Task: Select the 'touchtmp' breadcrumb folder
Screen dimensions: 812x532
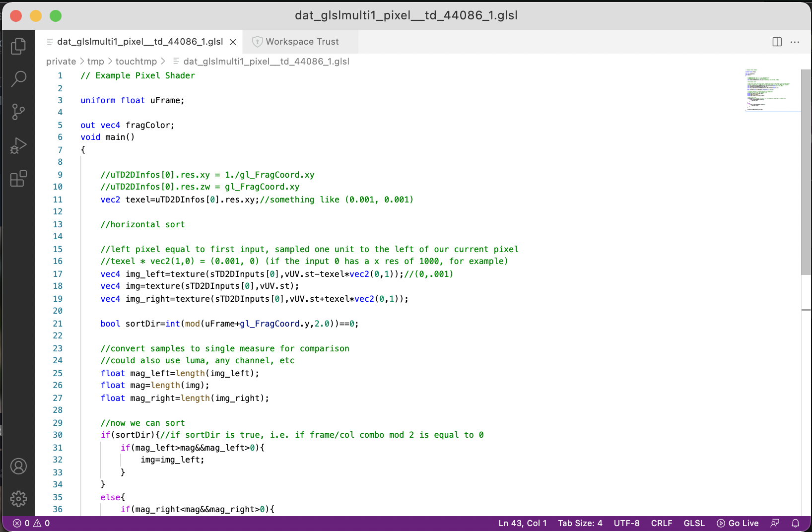Action: point(136,62)
